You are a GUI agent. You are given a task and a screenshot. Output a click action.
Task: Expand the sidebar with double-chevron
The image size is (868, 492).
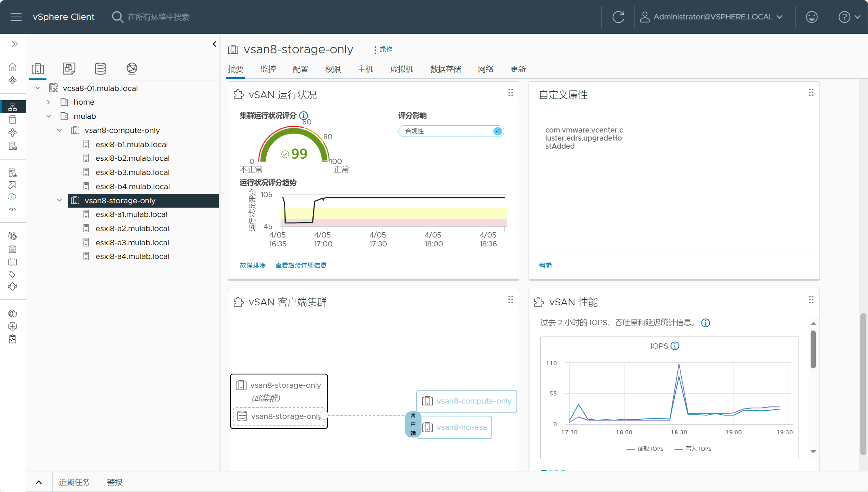tap(15, 44)
